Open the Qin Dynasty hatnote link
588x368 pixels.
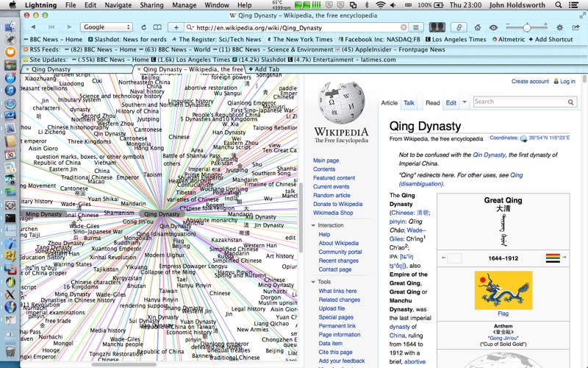click(489, 155)
